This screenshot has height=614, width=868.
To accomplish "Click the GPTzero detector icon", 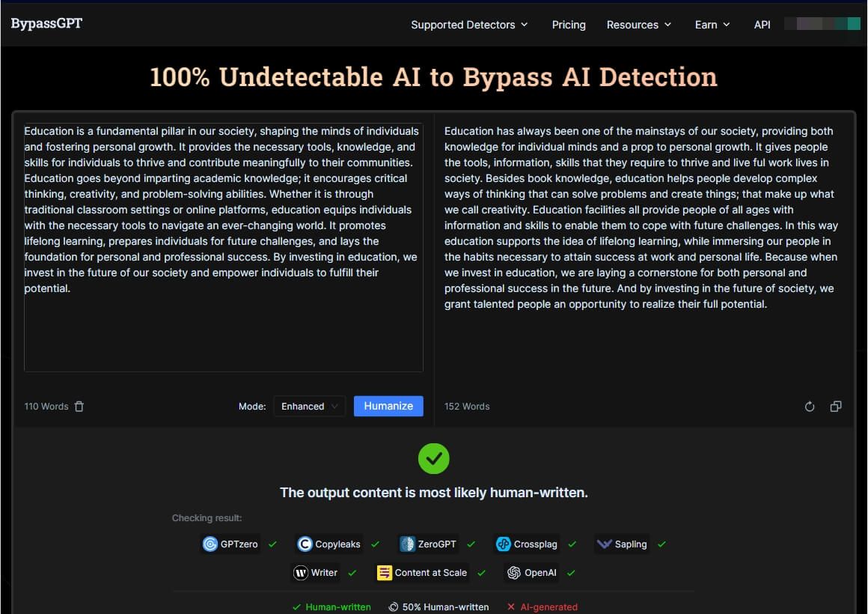I will coord(210,544).
